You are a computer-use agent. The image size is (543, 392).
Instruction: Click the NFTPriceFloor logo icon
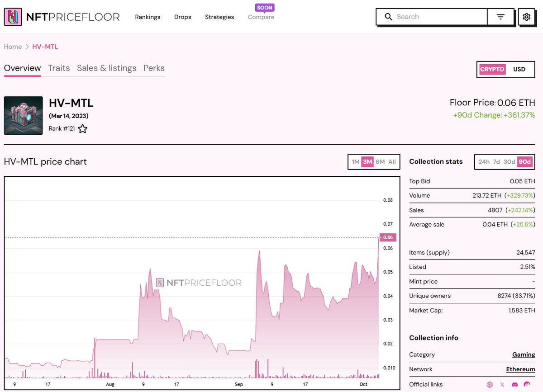pyautogui.click(x=14, y=17)
